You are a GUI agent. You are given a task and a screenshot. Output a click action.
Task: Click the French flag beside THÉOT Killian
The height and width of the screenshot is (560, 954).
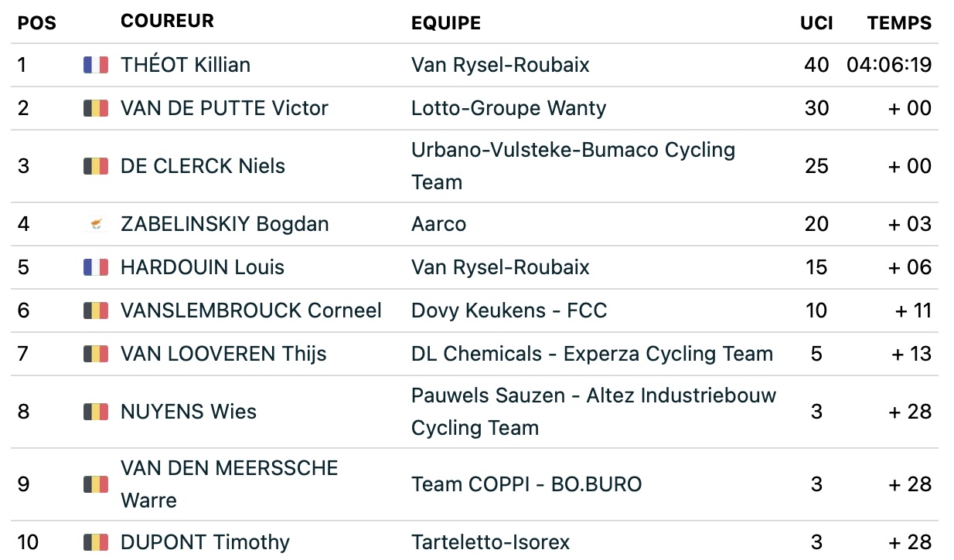click(x=96, y=65)
